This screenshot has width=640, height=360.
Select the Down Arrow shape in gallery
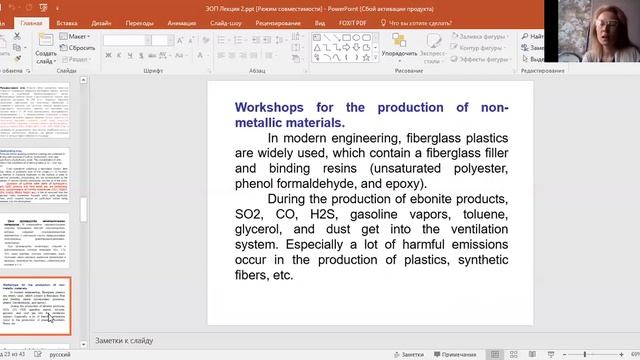pos(356,48)
